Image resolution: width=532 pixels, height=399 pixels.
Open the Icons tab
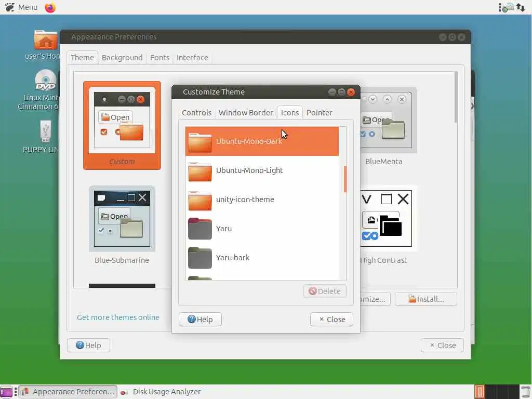[290, 113]
